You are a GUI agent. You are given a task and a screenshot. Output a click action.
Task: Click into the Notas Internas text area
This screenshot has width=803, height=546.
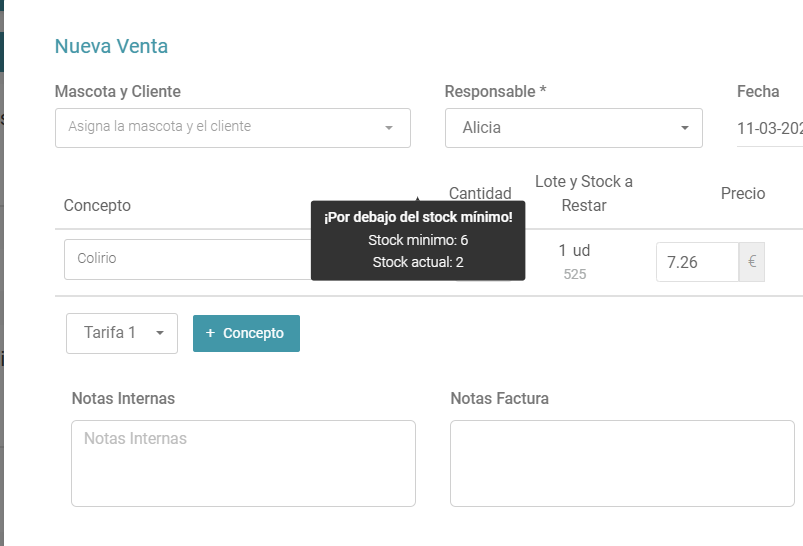click(x=243, y=464)
